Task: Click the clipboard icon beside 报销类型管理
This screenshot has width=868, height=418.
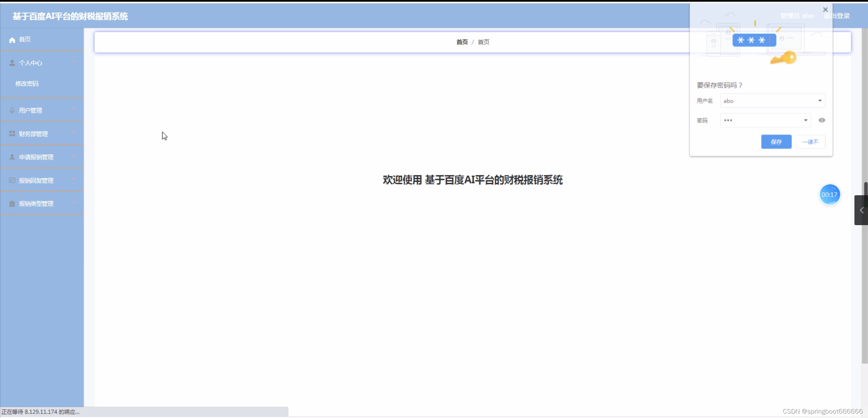Action: (x=12, y=204)
